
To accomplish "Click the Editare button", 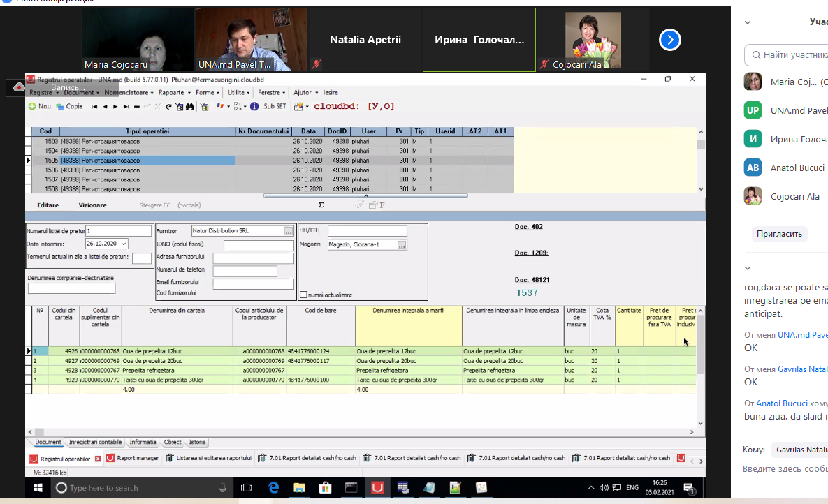I will pyautogui.click(x=48, y=205).
